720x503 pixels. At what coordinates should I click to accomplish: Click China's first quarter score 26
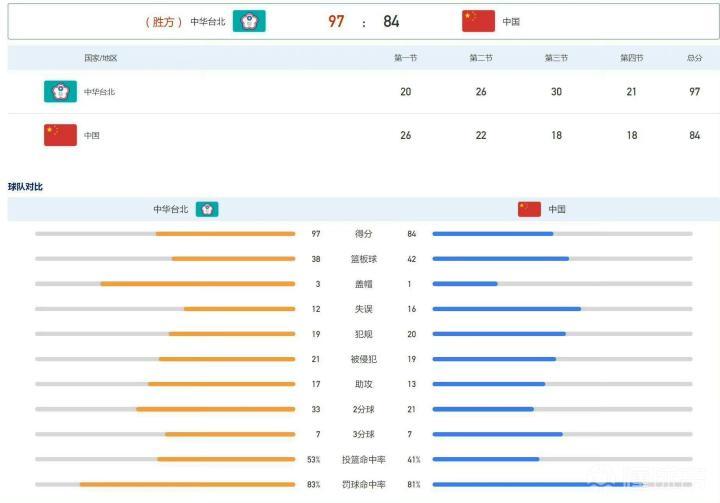click(405, 135)
